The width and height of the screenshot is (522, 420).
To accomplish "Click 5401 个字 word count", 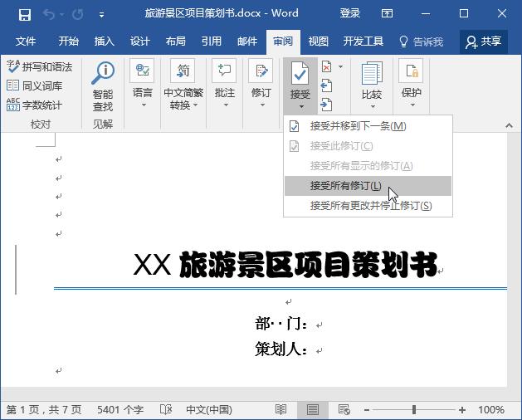I will tap(120, 410).
